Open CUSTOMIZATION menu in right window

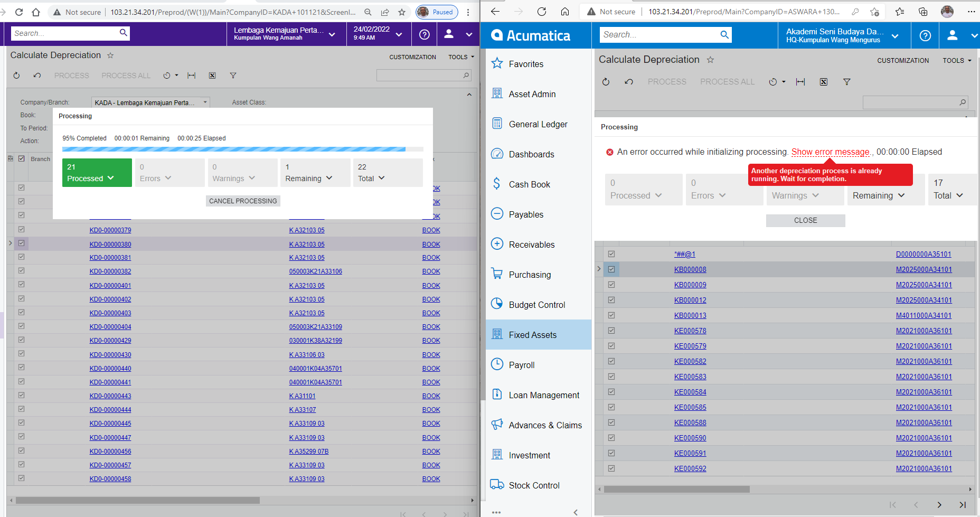903,61
